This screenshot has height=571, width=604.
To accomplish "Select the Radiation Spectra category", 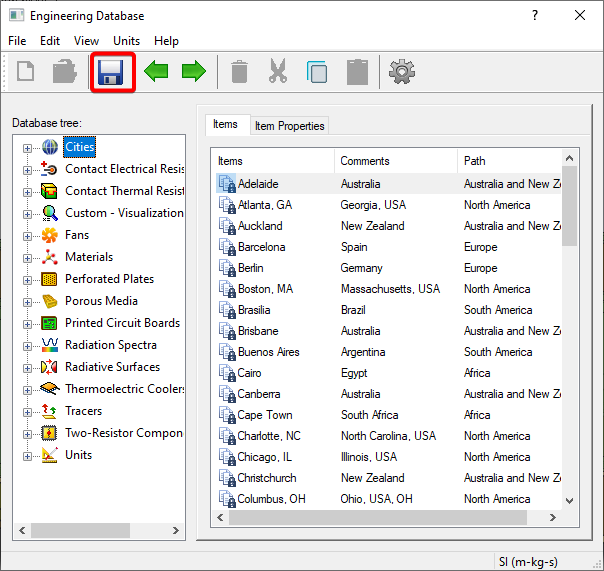I will (110, 345).
